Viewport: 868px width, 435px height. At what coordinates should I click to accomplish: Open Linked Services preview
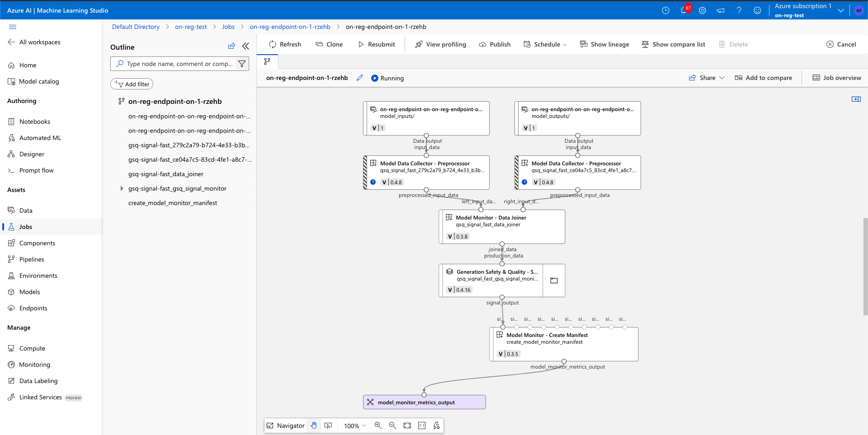click(45, 397)
